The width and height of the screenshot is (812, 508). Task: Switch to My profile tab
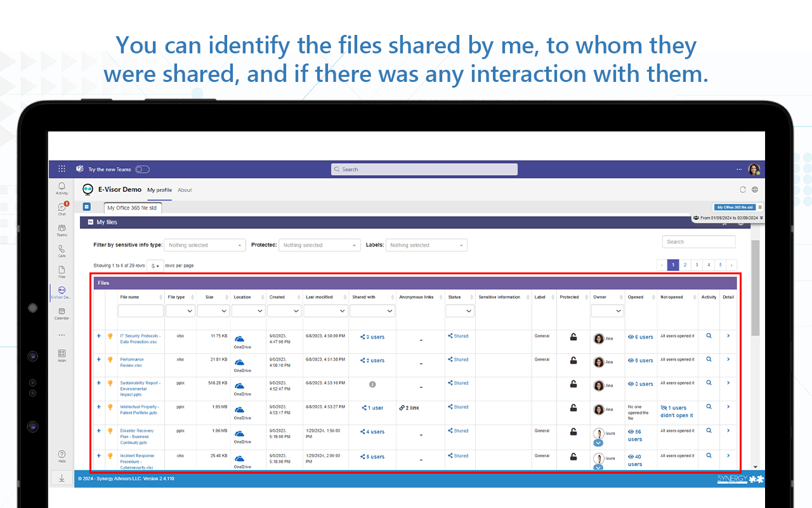(159, 190)
